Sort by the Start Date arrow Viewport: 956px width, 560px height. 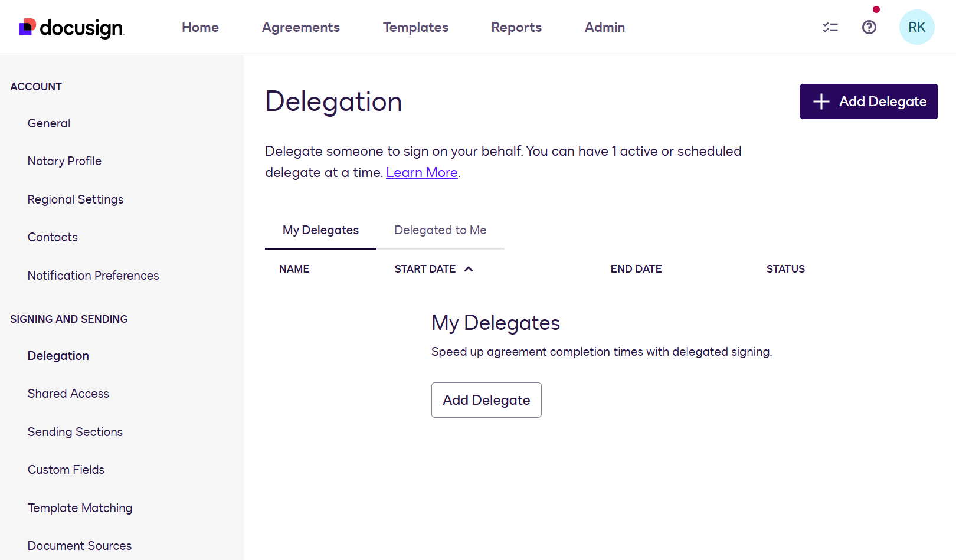point(469,269)
